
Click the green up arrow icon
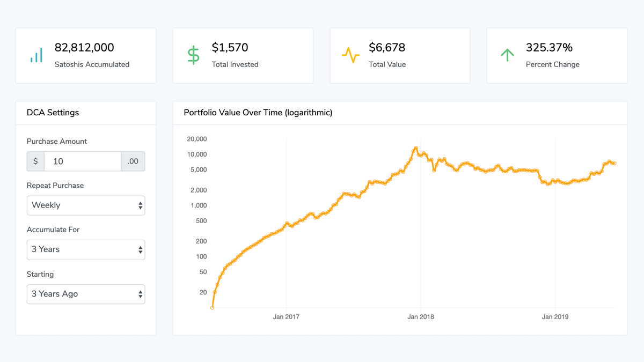click(507, 55)
